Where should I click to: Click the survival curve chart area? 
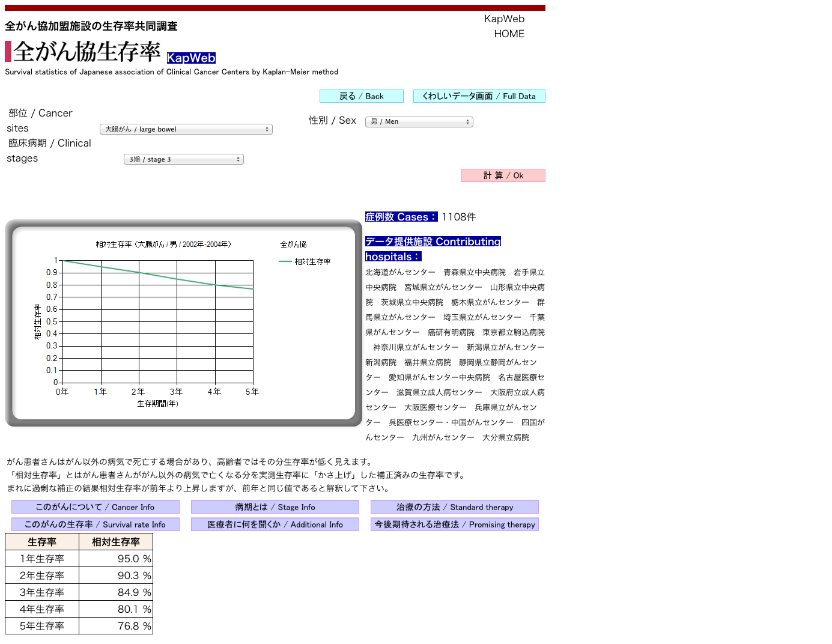(157, 321)
